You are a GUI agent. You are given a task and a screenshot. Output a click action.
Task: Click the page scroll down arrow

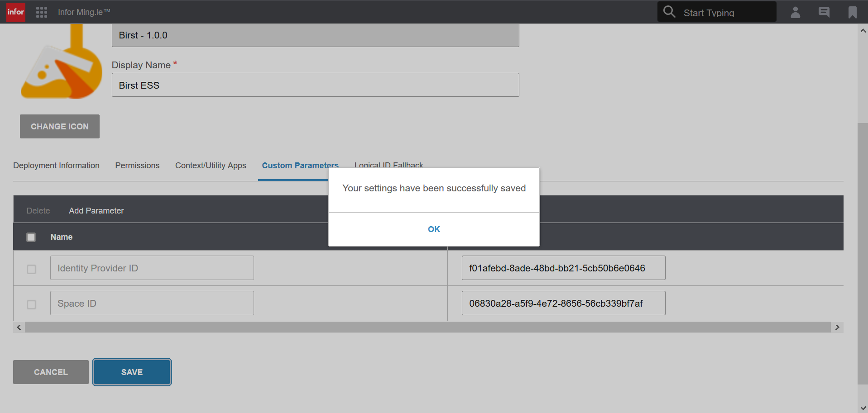[x=863, y=408]
